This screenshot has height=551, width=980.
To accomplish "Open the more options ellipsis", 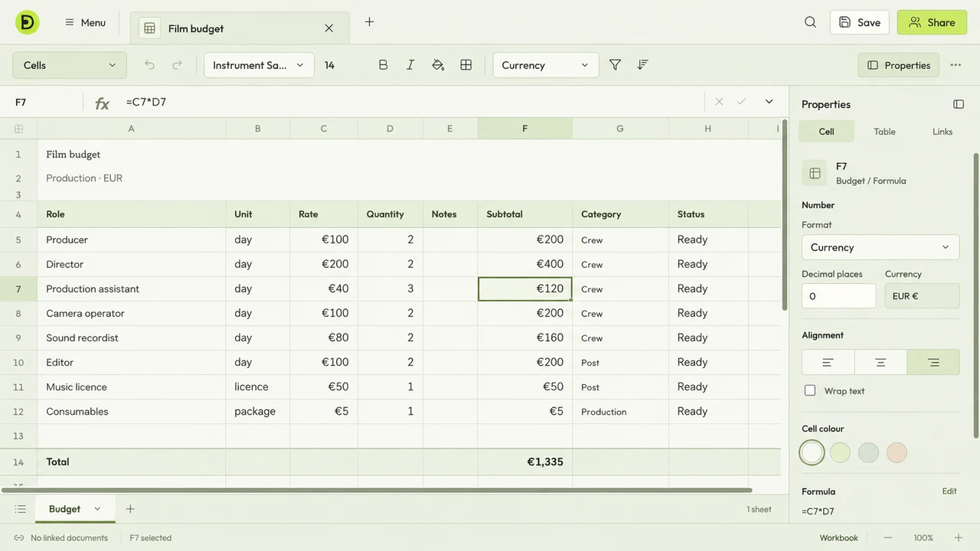I will coord(955,65).
